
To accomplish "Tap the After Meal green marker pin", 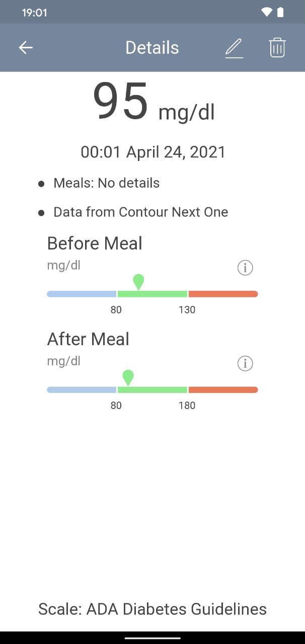I will [128, 377].
